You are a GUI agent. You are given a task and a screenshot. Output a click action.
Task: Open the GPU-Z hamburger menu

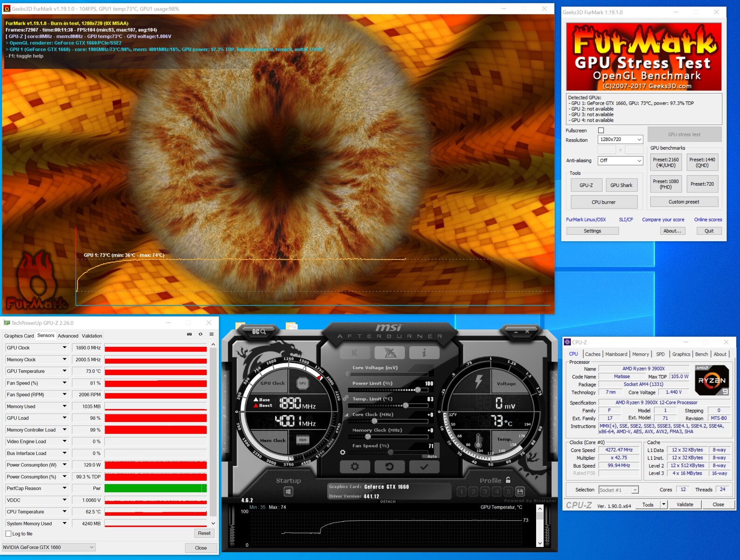click(211, 334)
